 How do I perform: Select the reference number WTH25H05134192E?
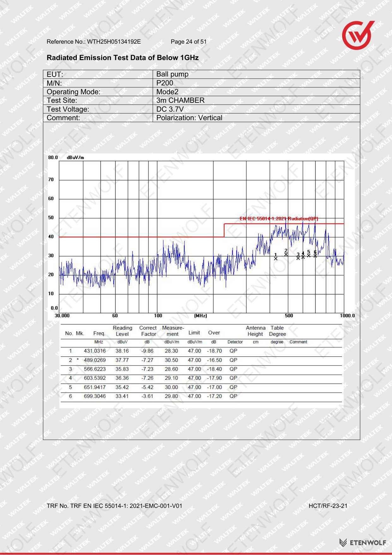114,42
